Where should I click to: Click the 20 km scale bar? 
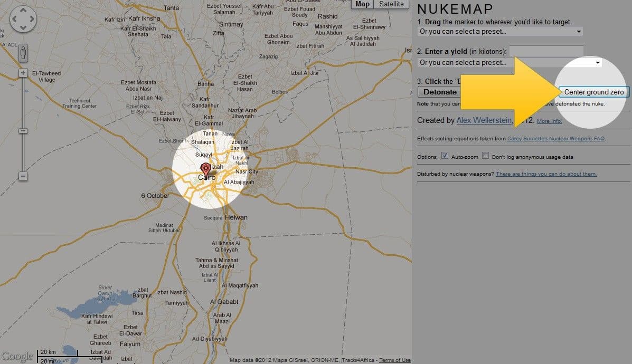click(58, 353)
